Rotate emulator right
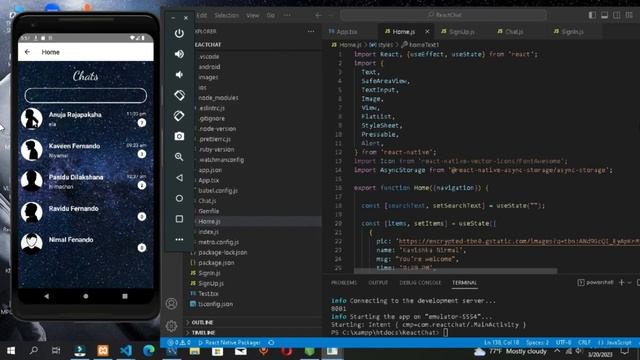 (179, 116)
